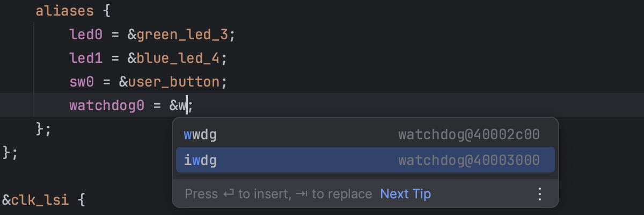Click the watchdog@40002c00 description text
Viewport: 644px width, 215px height.
pyautogui.click(x=469, y=135)
